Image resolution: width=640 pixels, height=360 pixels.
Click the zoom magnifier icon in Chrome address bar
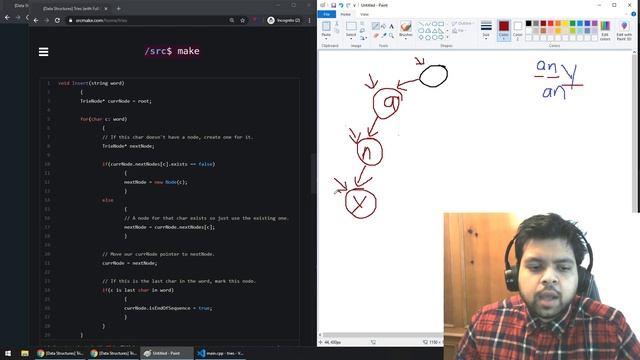231,20
